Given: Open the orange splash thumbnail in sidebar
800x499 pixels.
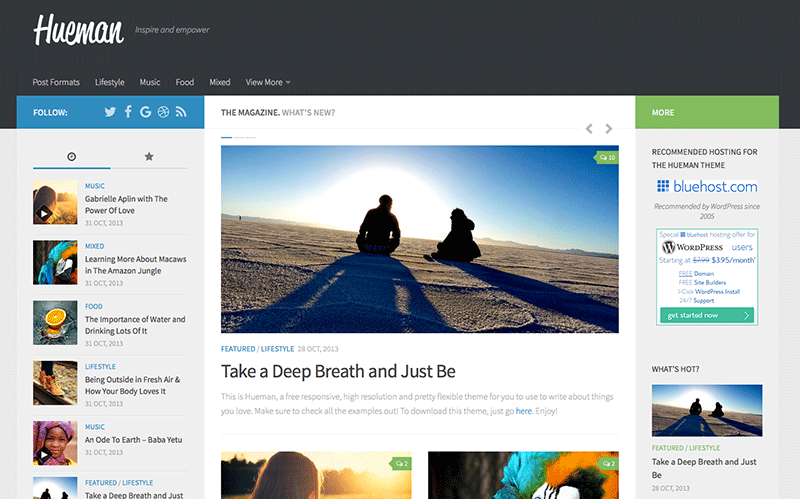Looking at the screenshot, I should point(55,322).
